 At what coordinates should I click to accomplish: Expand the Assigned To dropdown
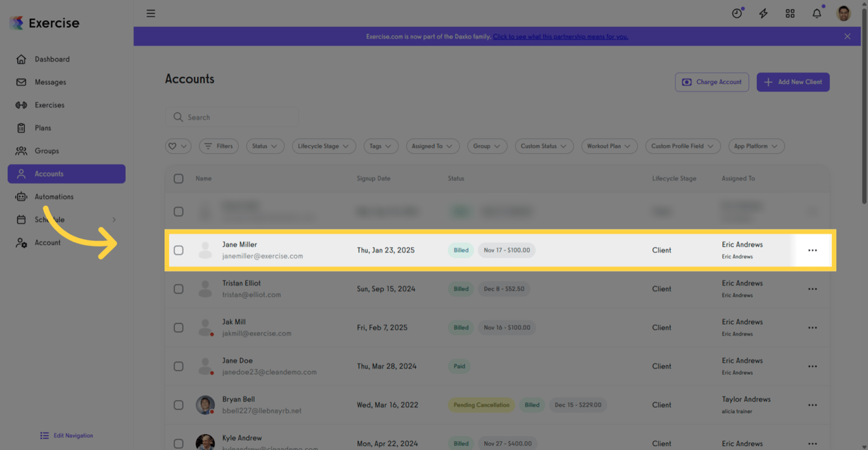click(x=433, y=146)
